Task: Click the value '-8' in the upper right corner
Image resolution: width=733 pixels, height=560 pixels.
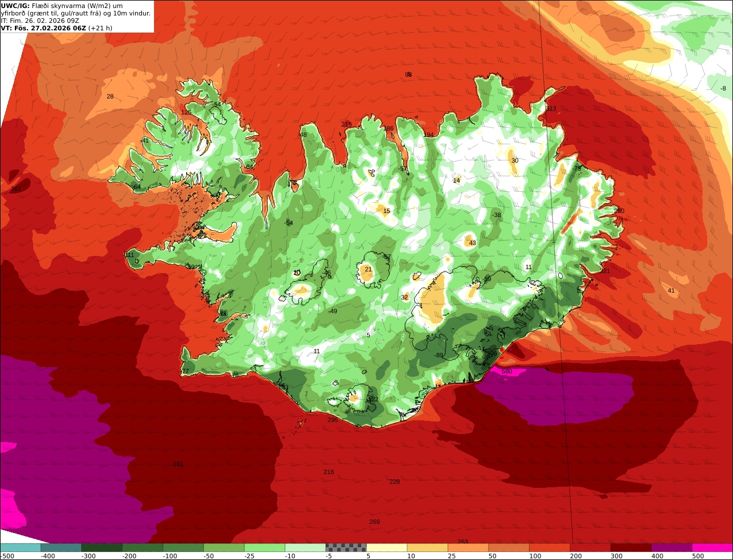Action: tap(723, 88)
